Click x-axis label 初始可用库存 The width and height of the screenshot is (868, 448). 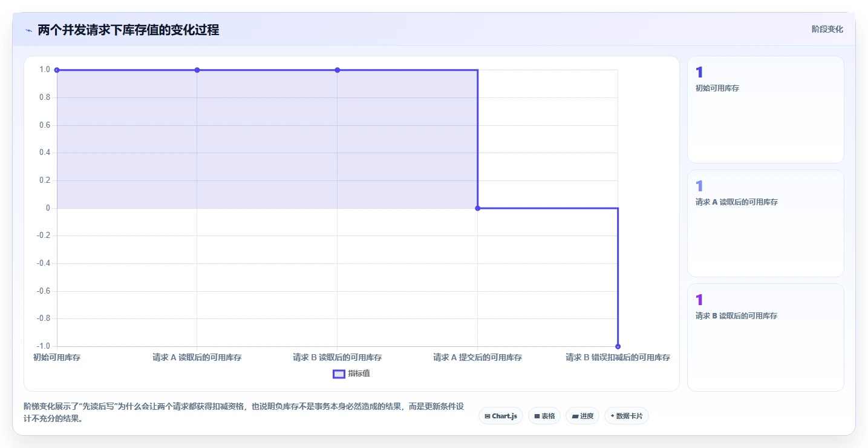point(57,358)
